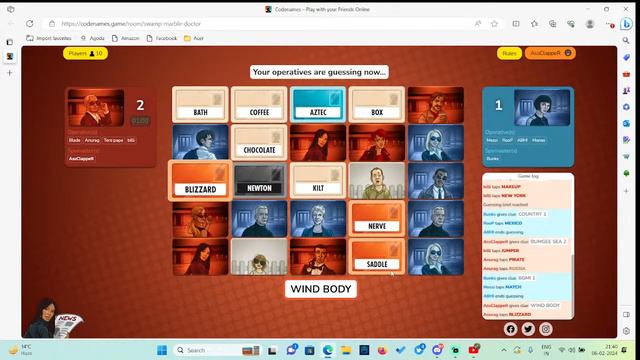Open the notification bell in taskbar
Viewport: 640px width, 360px height.
(624, 350)
